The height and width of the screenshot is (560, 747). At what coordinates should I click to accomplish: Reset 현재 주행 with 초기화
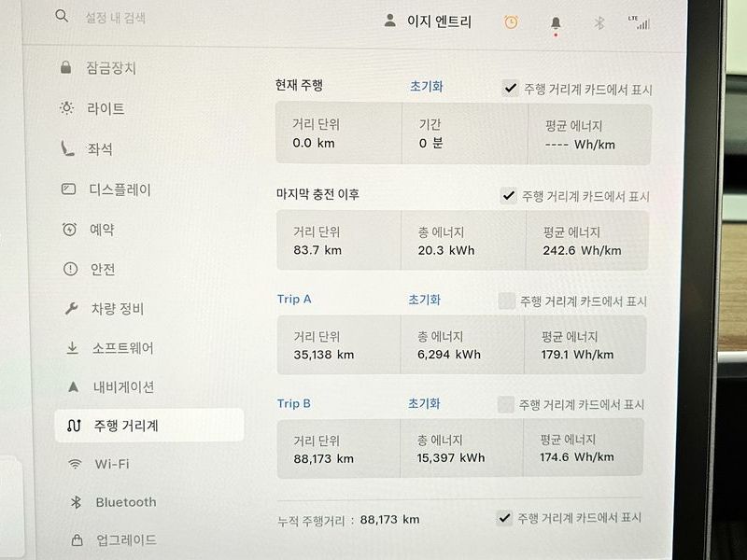coord(426,87)
